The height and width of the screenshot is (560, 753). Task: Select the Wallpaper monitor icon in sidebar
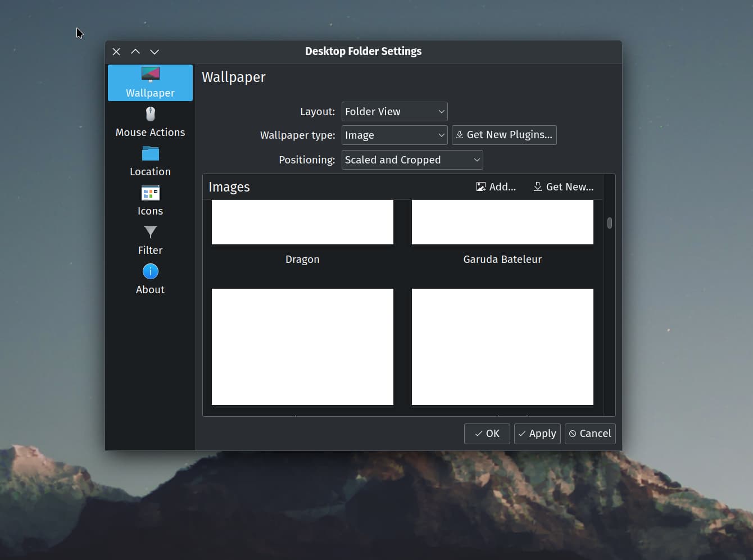click(150, 74)
